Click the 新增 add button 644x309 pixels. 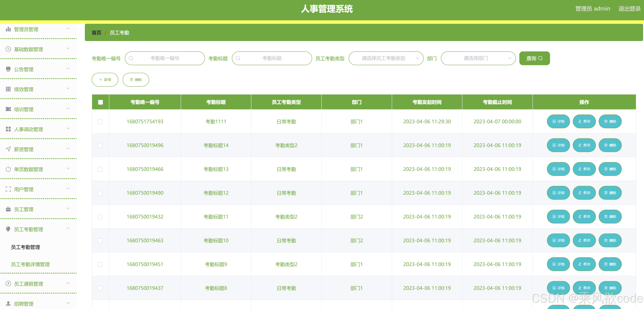(105, 80)
